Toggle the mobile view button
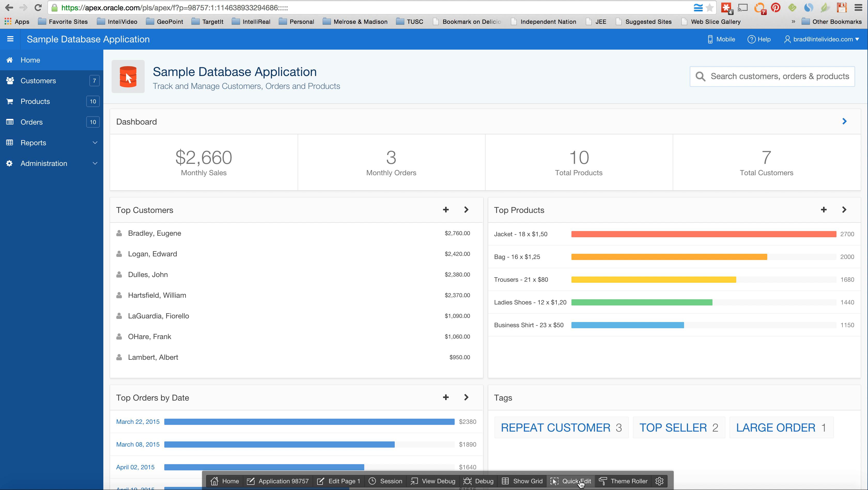 pyautogui.click(x=721, y=39)
